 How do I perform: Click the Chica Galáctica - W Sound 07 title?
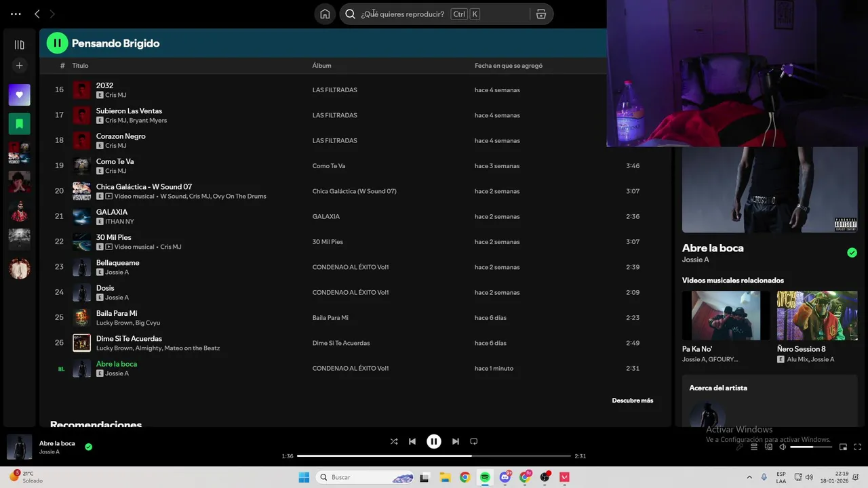[x=144, y=187]
